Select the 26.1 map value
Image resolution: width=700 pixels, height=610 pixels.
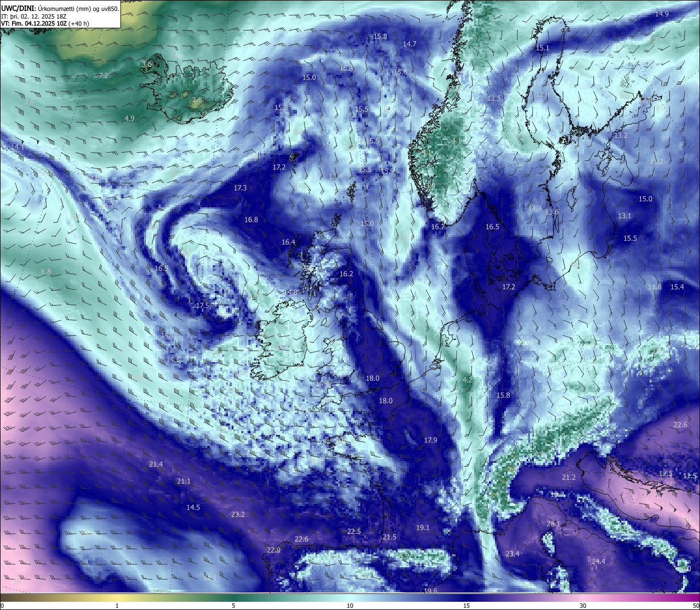pos(553,524)
